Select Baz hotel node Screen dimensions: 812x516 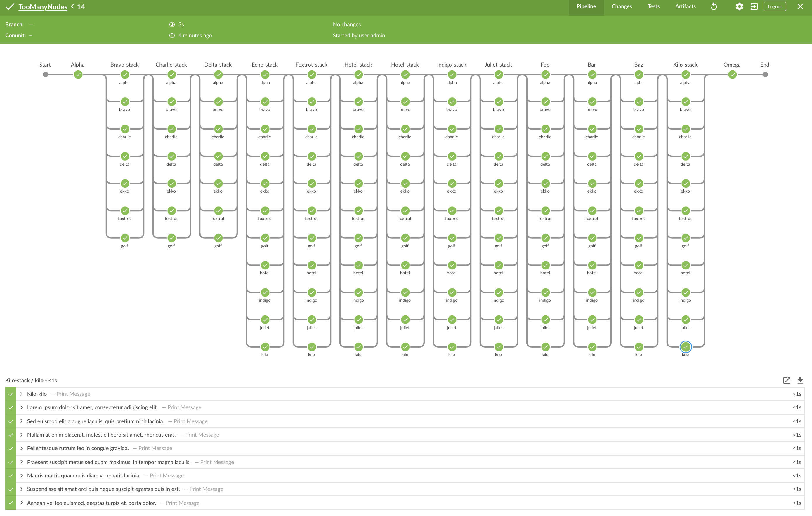(639, 265)
